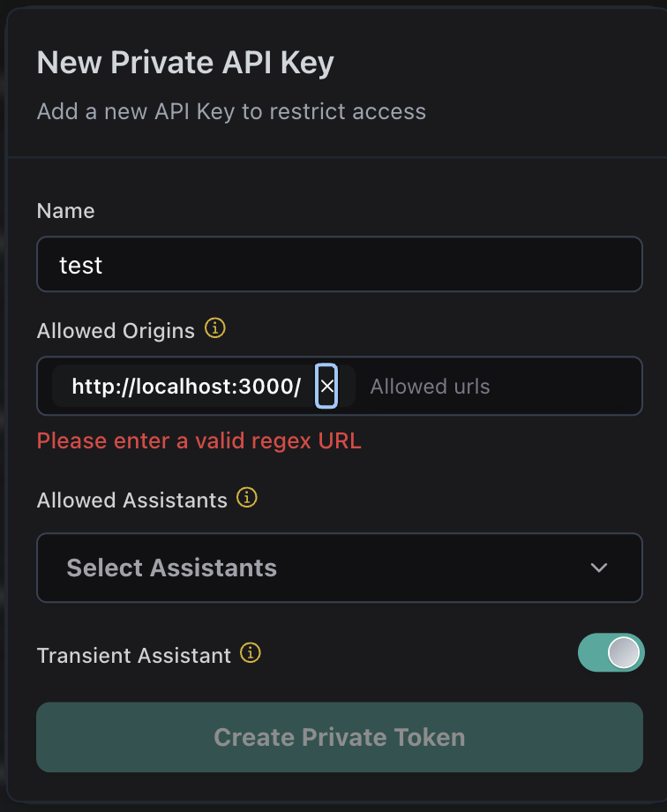Click the round knob of the toggle
The width and height of the screenshot is (667, 812).
coord(625,653)
